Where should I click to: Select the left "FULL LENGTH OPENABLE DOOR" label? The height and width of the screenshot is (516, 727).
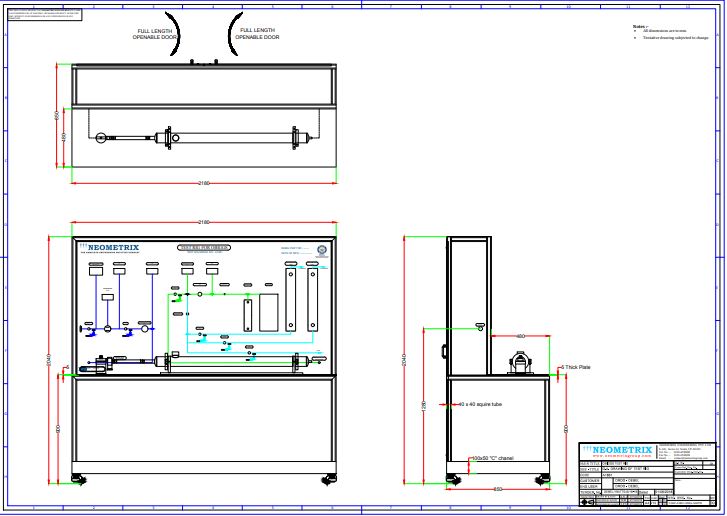pos(154,34)
